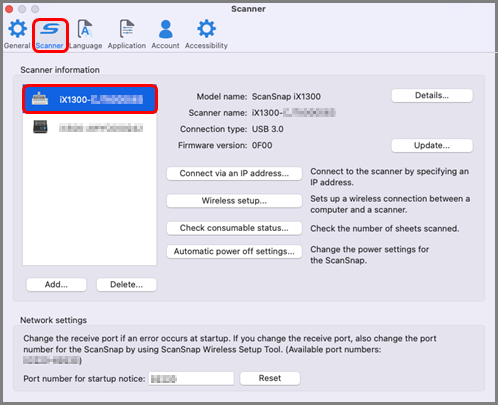The height and width of the screenshot is (405, 498).
Task: Reset the startup notice port number
Action: click(x=270, y=379)
